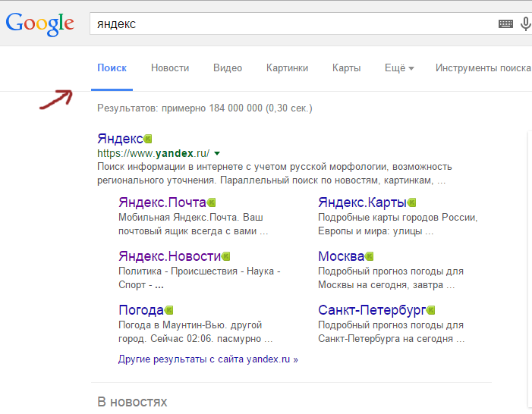Click the search field containing яндекс
The width and height of the screenshot is (532, 414).
[288, 24]
